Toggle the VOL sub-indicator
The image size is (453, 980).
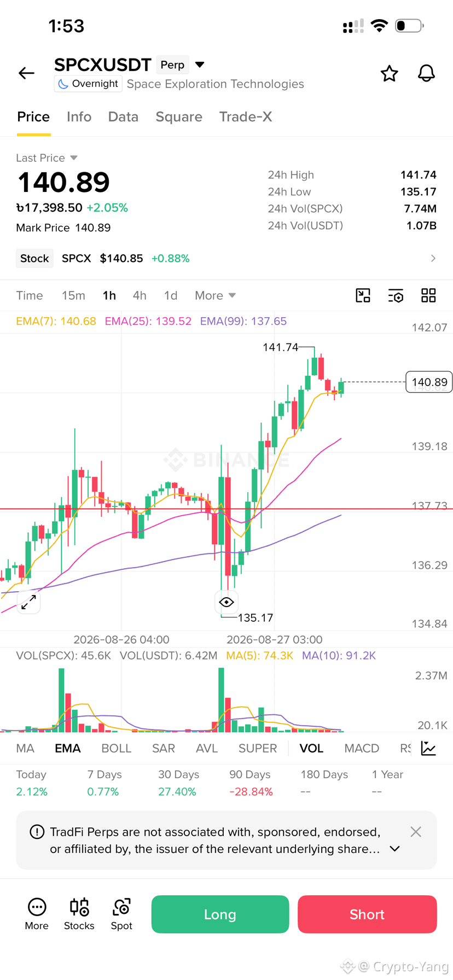(311, 748)
